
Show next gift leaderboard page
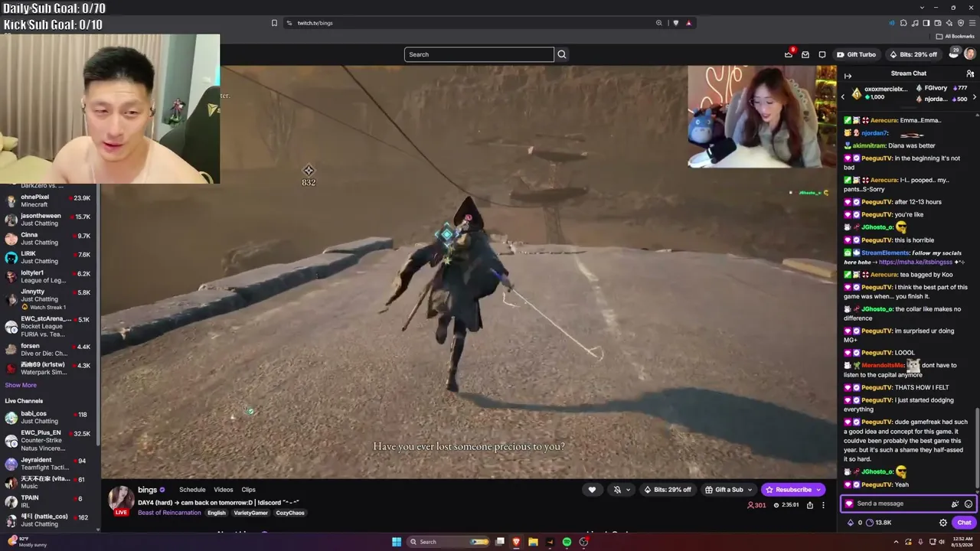tap(974, 97)
